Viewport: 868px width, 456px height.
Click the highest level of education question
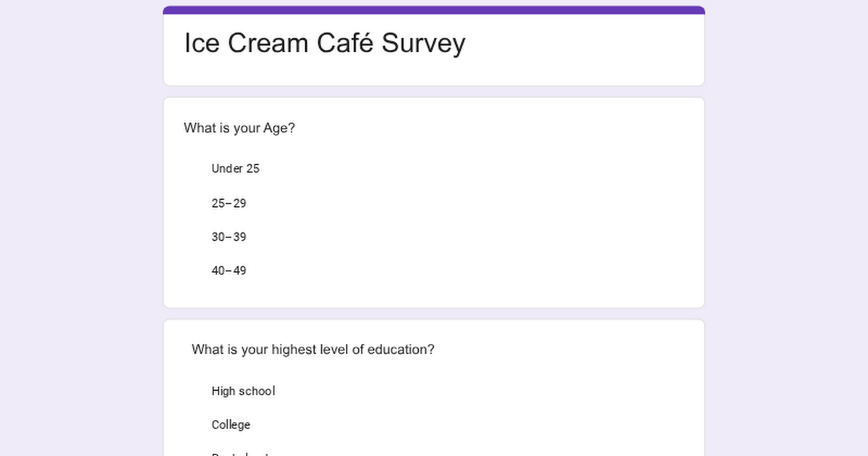pos(312,350)
